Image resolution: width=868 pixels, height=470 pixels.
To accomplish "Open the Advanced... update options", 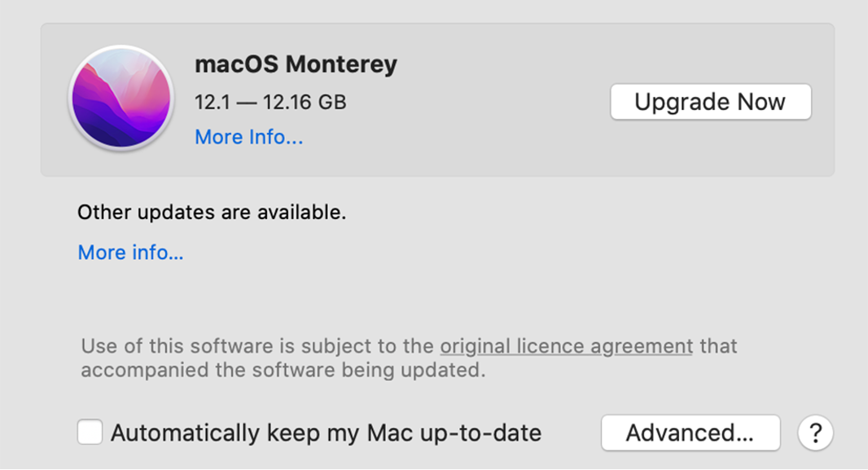I will [690, 433].
